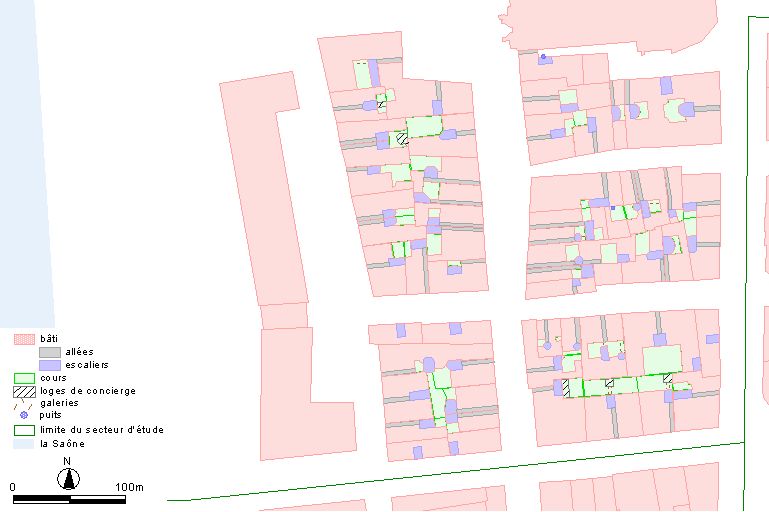Click the 'limite du secteur d'étude' label
769x512 pixels.
[x=102, y=430]
